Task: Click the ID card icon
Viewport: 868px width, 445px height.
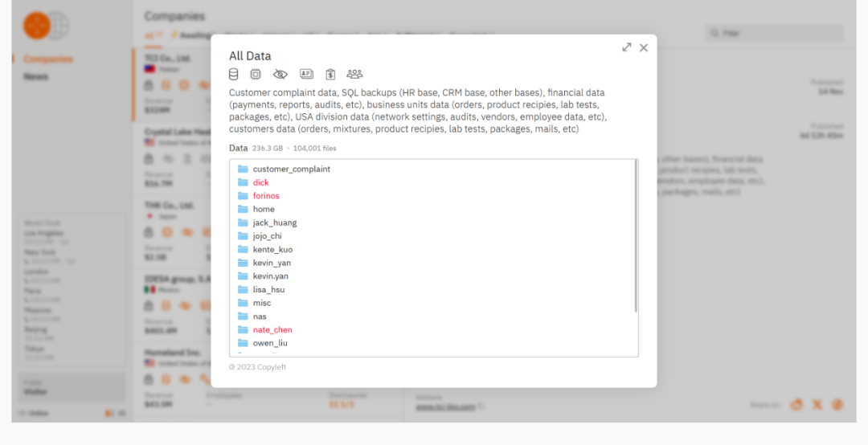Action: click(x=306, y=74)
